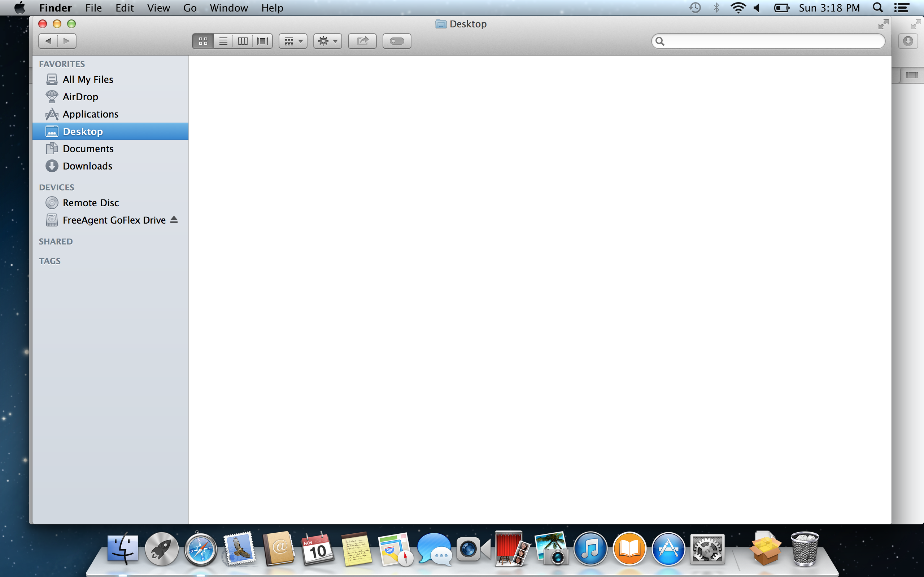Select Applications in Favorites sidebar
Viewport: 924px width, 577px height.
(x=90, y=114)
